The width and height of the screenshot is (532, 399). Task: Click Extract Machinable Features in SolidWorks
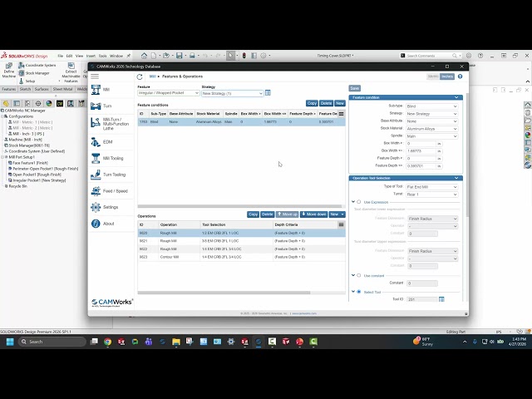pos(71,72)
